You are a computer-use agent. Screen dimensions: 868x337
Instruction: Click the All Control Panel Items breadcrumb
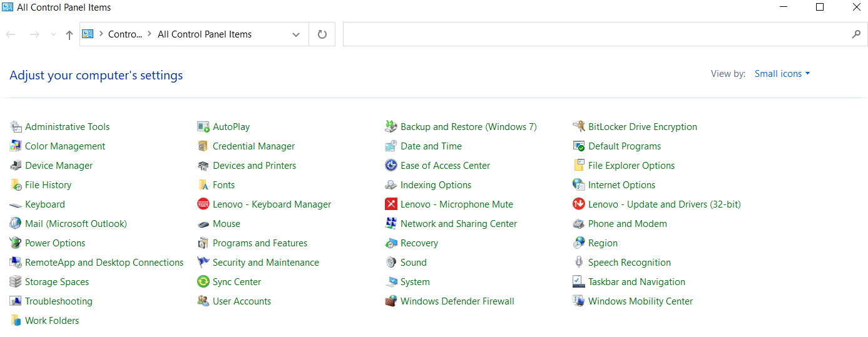click(205, 34)
